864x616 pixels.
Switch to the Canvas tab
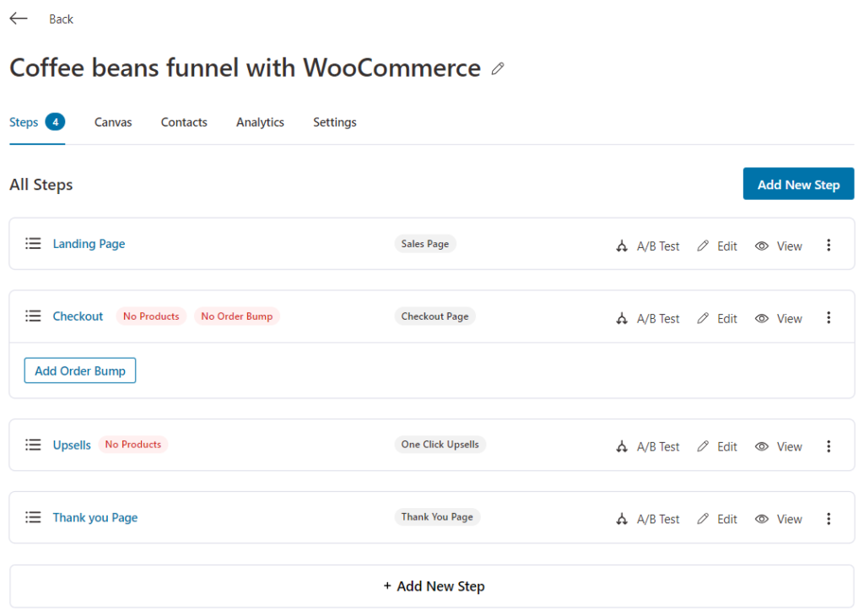click(113, 122)
